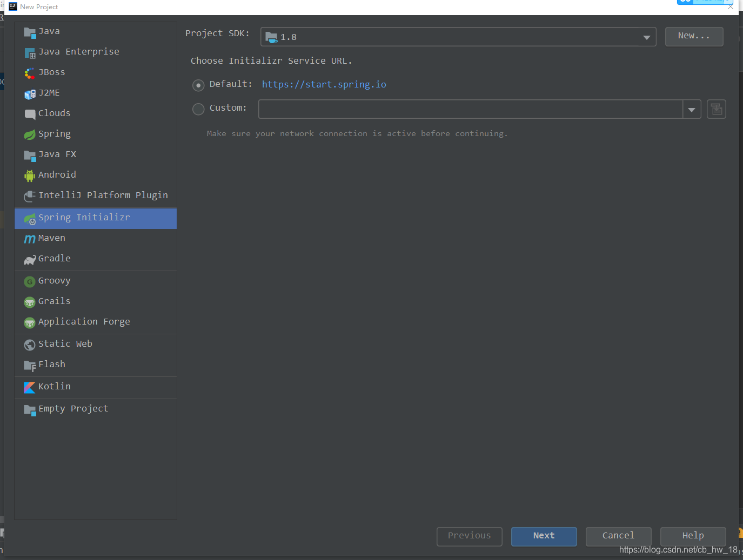Click the IntelliJ Platform Plugin icon
The image size is (743, 560).
coord(30,196)
